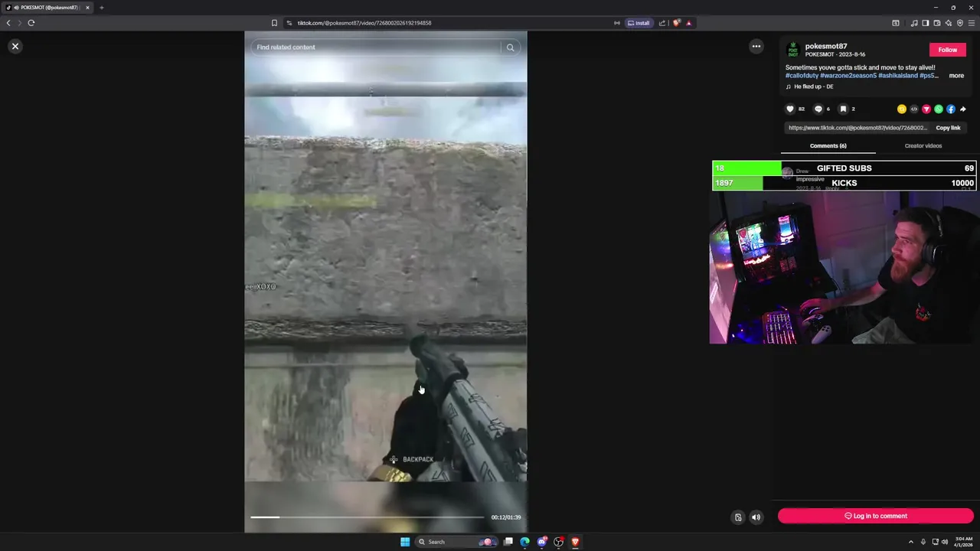
Task: Get the embed code icon
Action: point(913,109)
